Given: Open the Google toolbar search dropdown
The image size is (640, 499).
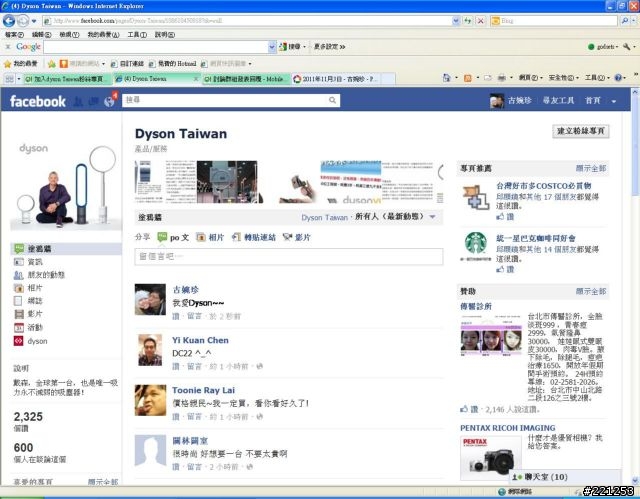Looking at the screenshot, I should [x=272, y=47].
